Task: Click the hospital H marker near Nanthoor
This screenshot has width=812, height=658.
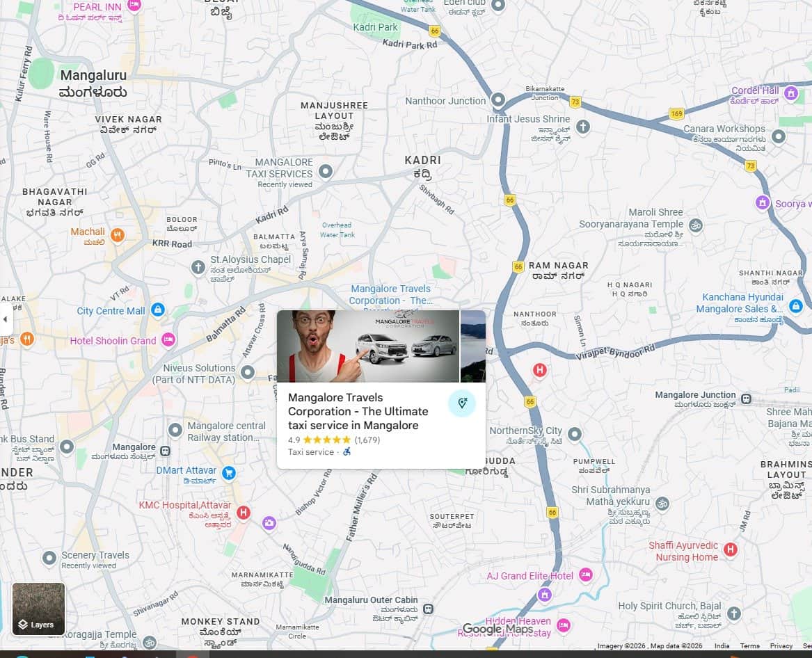Action: tap(540, 369)
